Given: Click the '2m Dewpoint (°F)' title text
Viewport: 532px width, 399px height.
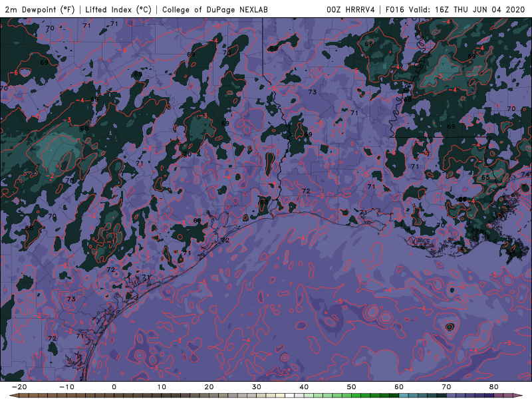Looking at the screenshot, I should tap(39, 9).
